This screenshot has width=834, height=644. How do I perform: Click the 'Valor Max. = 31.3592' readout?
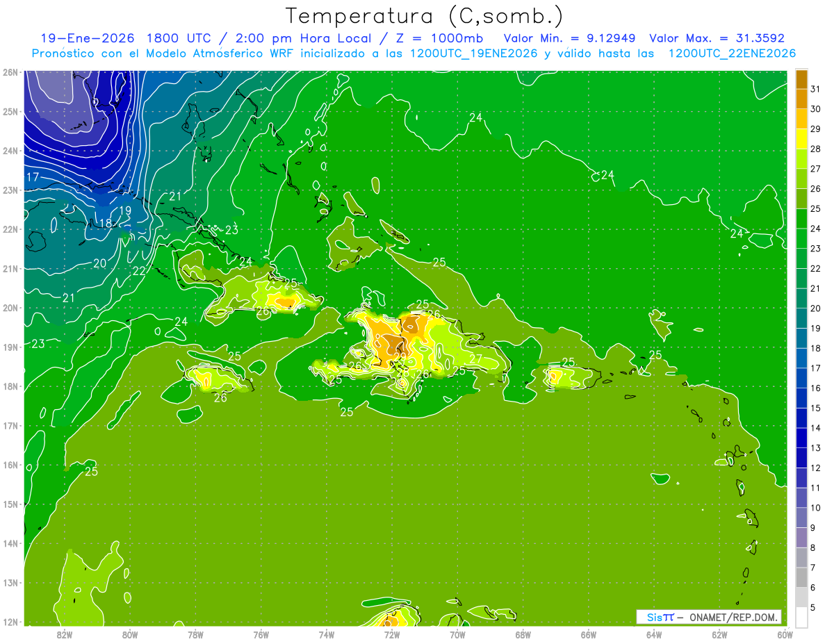[x=717, y=38]
